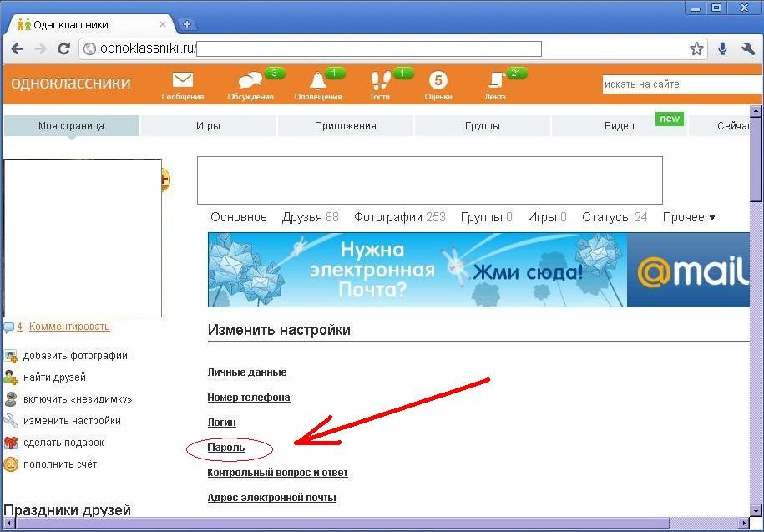Image resolution: width=764 pixels, height=532 pixels.
Task: Click the пополнить счёт coin icon
Action: point(11,464)
